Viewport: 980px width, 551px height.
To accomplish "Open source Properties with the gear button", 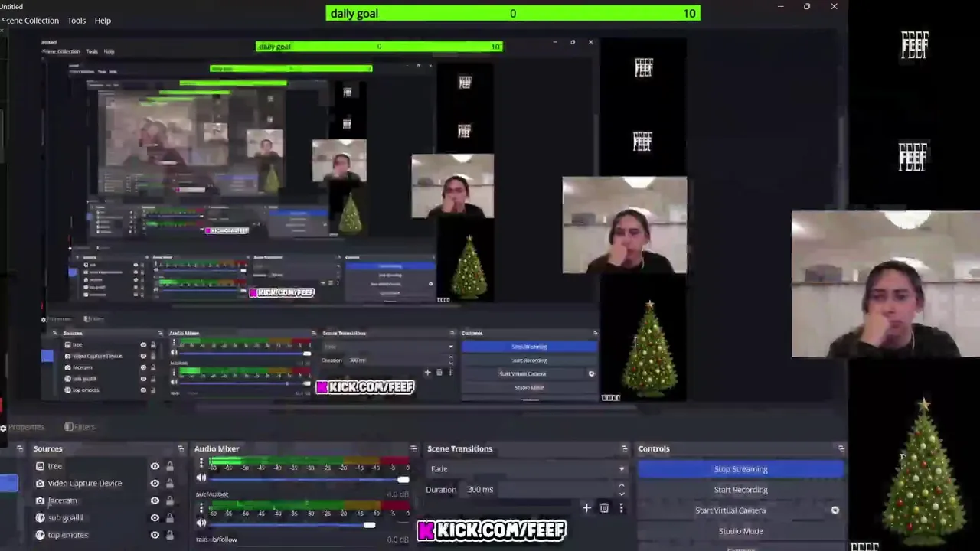I will (23, 427).
